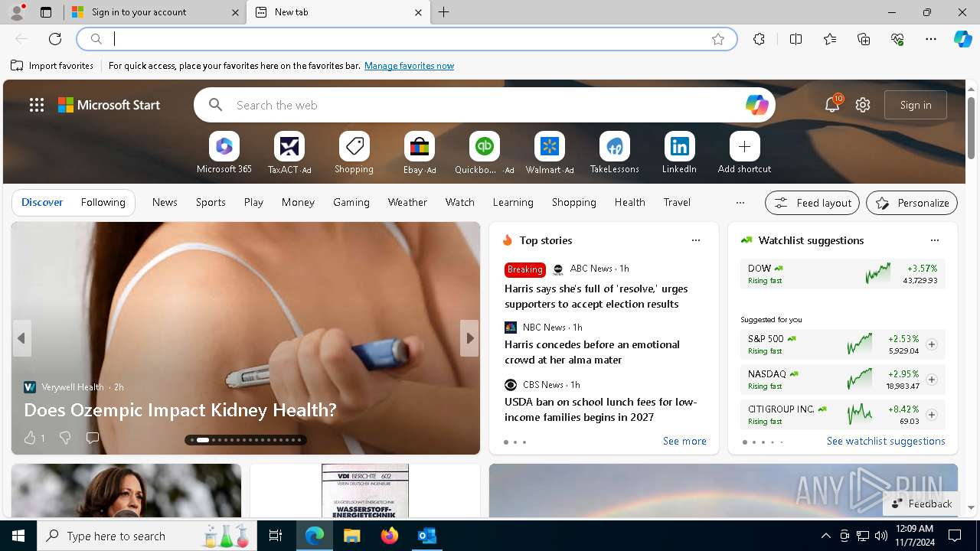The image size is (980, 551).
Task: Toggle split screen view
Action: (x=795, y=39)
